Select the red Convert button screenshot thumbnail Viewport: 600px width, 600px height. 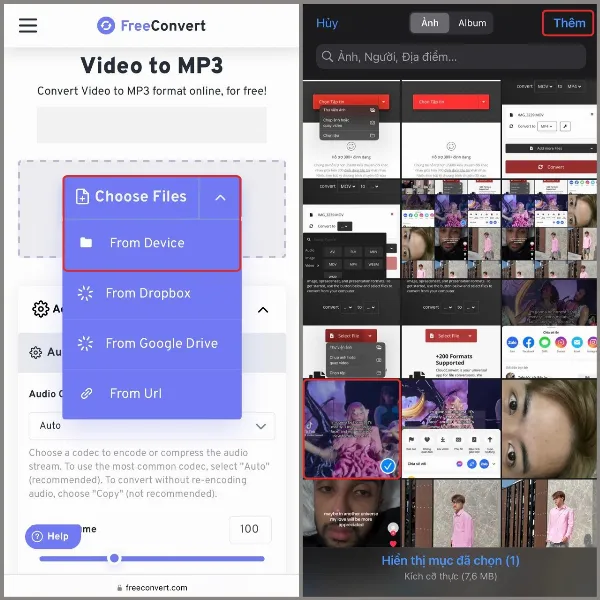pos(549,130)
